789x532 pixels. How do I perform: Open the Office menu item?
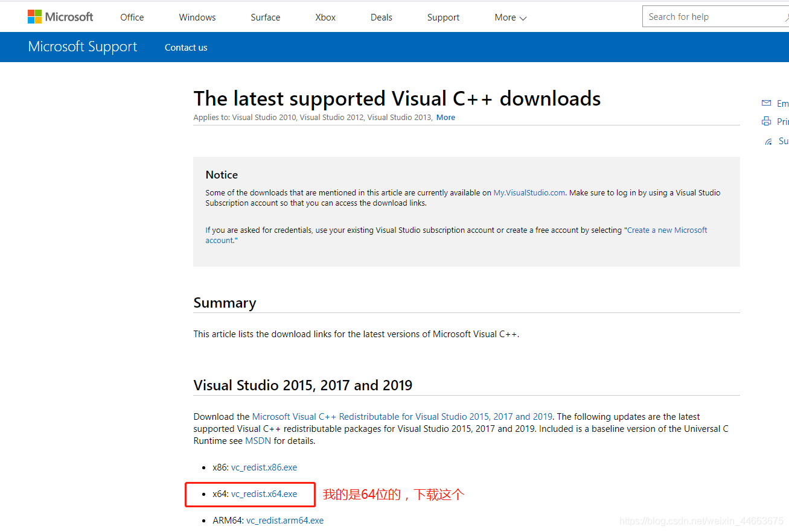tap(132, 17)
